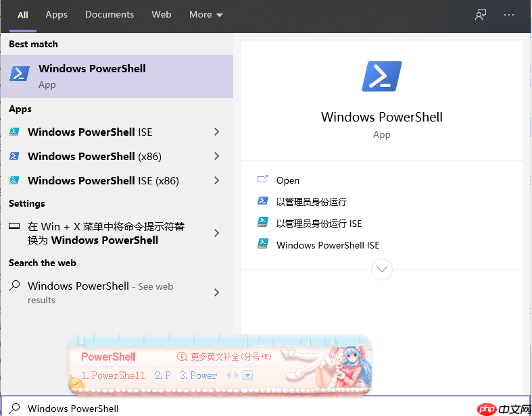The height and width of the screenshot is (416, 532).
Task: Open the More filter dropdown
Action: click(x=206, y=15)
